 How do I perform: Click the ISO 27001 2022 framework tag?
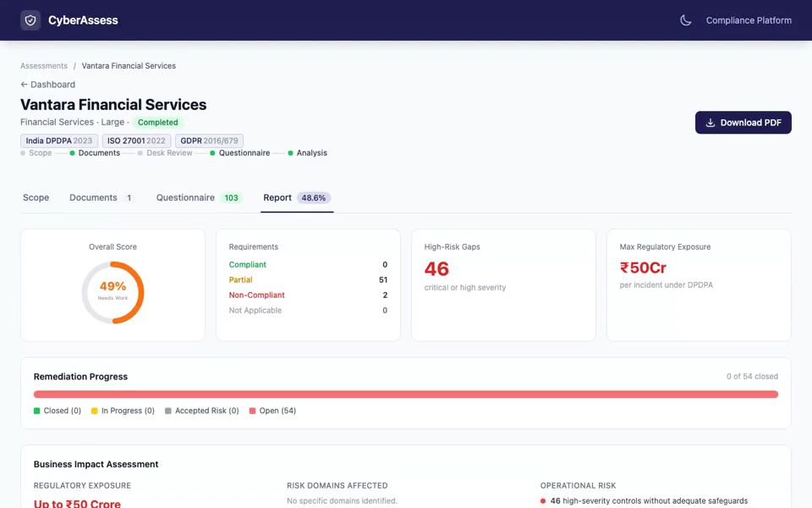pyautogui.click(x=136, y=141)
